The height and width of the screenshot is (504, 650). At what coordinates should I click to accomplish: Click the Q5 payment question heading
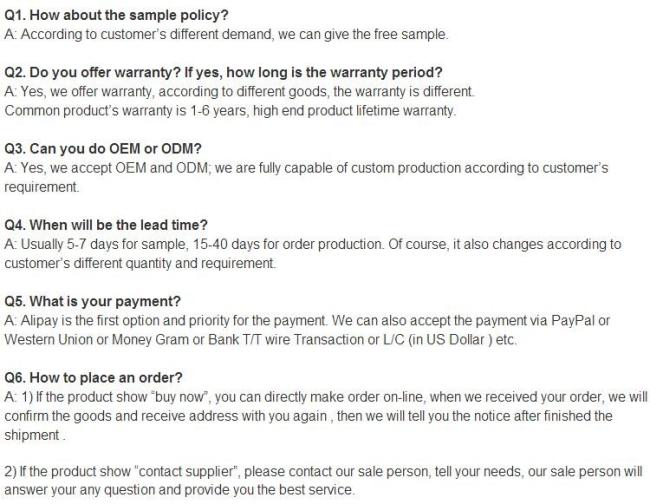click(x=92, y=301)
